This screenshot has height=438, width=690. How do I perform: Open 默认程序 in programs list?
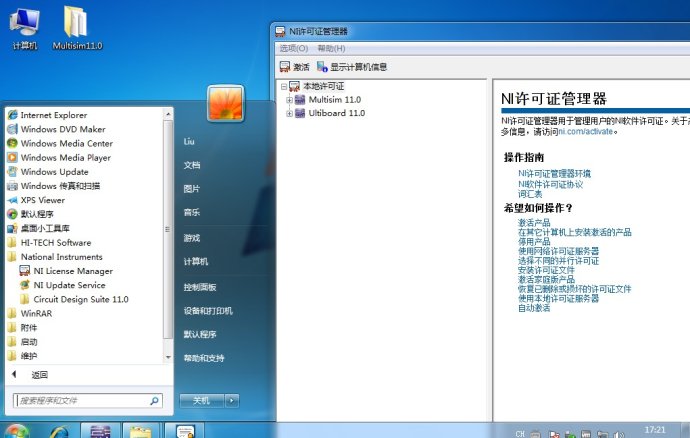pos(30,214)
